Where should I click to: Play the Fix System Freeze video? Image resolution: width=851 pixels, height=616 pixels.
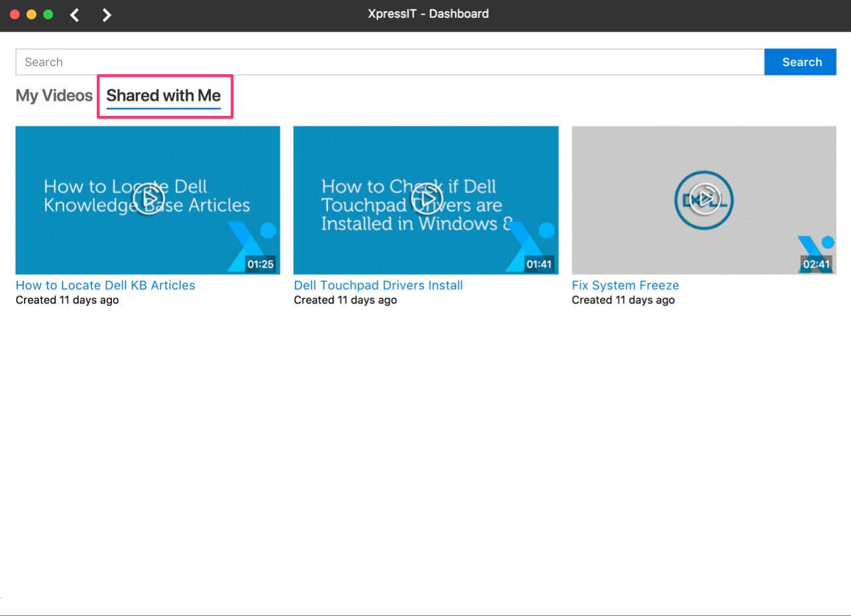tap(704, 200)
